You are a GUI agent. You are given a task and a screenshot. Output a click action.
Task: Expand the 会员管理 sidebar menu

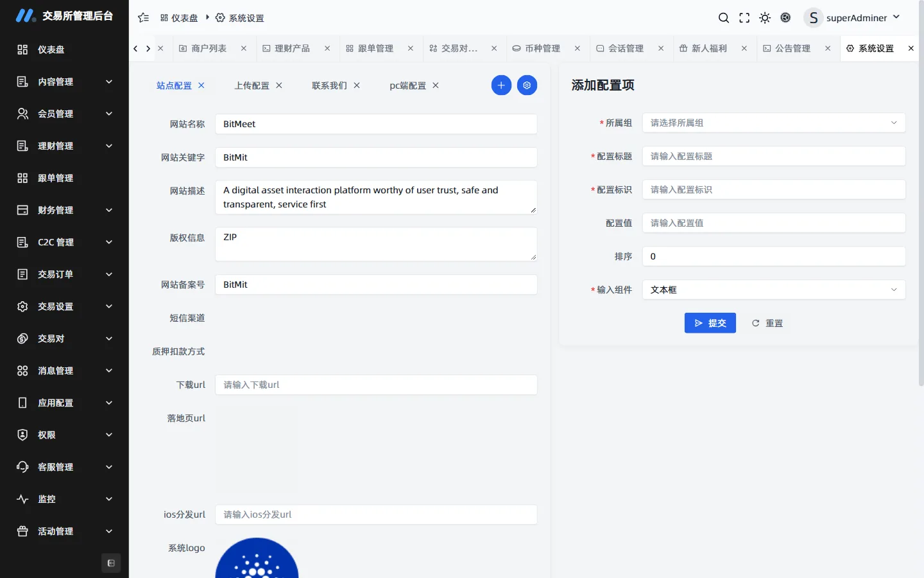pos(64,114)
